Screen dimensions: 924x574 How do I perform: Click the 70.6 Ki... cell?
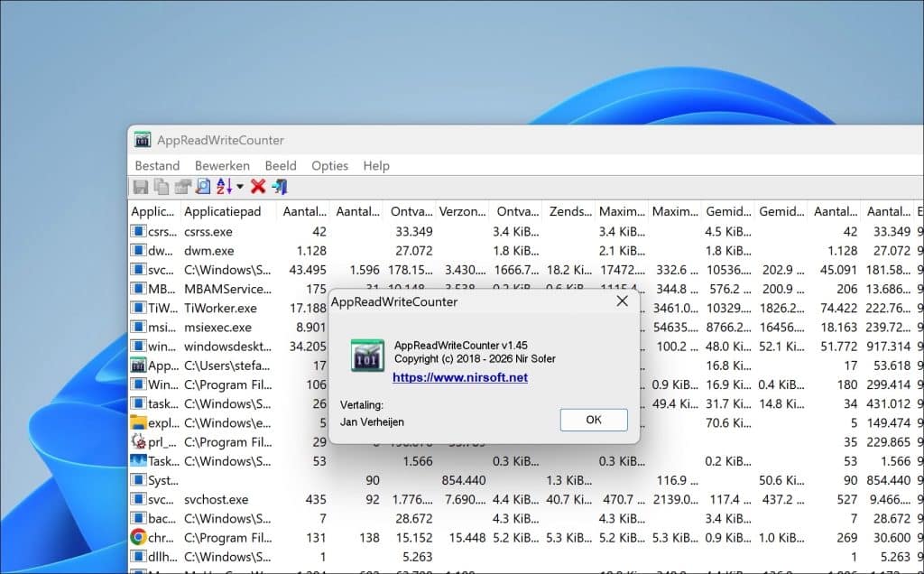click(728, 422)
